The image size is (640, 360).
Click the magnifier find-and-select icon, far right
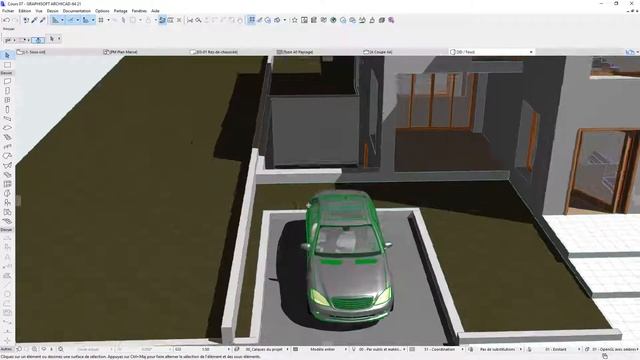391,20
